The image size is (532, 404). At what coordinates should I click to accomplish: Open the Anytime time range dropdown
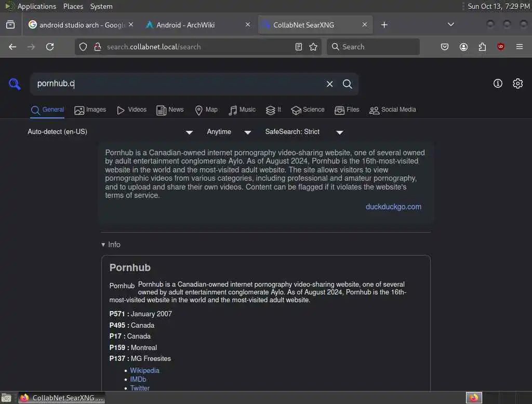(x=229, y=132)
